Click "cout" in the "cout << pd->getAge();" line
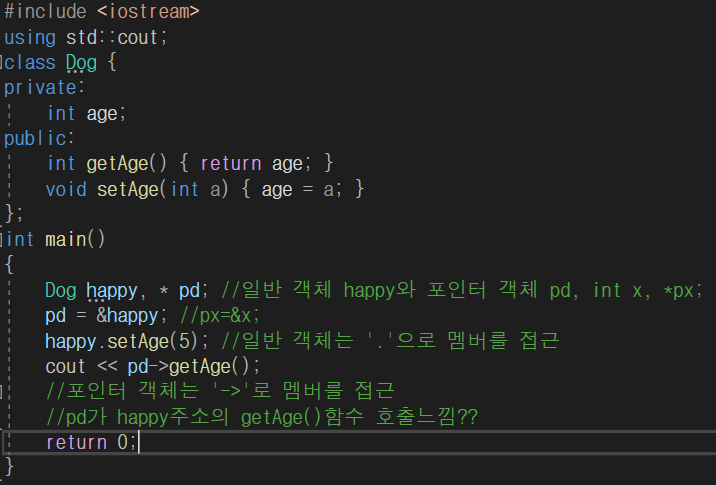716x485 pixels. coord(65,367)
